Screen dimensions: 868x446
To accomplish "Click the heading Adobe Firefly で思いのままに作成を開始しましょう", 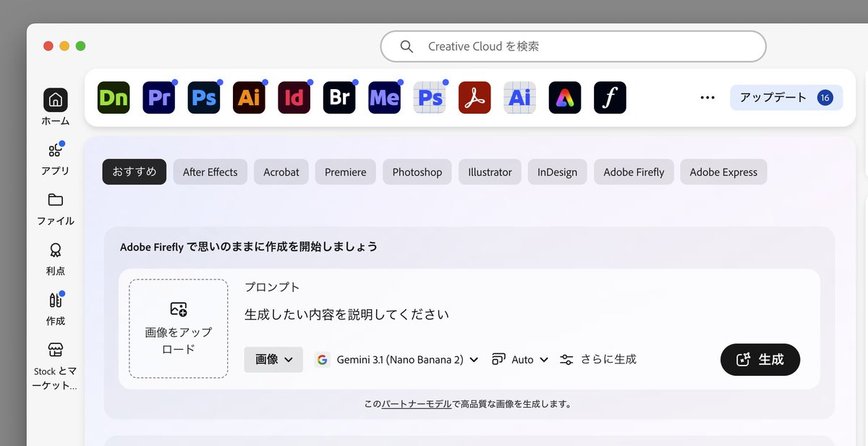I will point(249,247).
